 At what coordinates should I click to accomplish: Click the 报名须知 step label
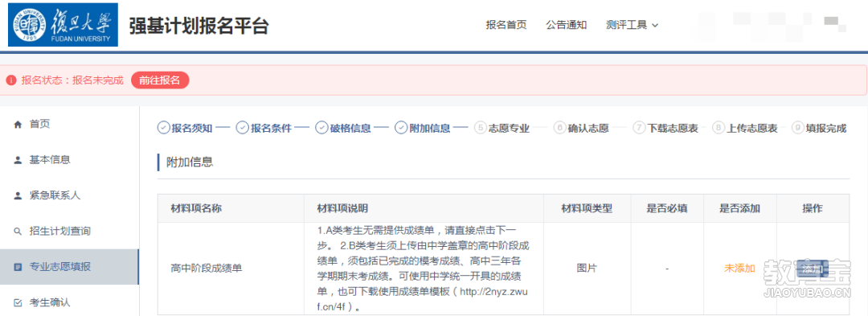coord(192,129)
